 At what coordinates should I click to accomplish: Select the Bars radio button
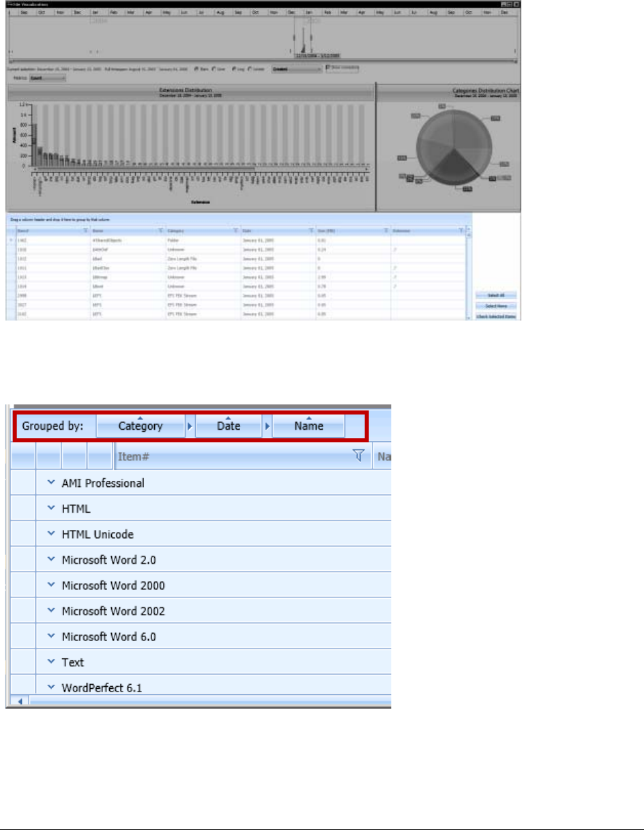(197, 69)
